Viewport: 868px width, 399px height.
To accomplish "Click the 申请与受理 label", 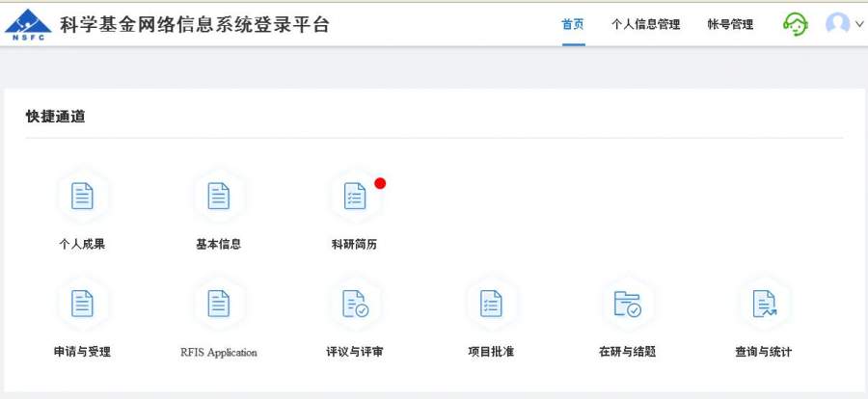I will click(x=82, y=352).
